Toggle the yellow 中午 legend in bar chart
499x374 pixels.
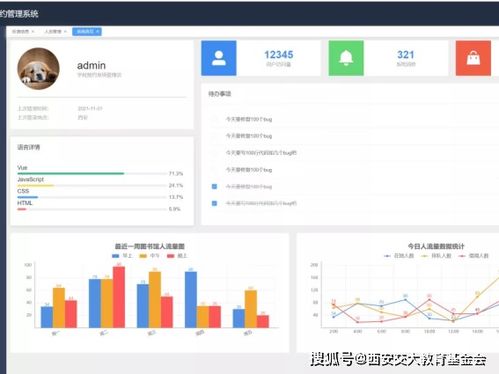[x=149, y=256]
